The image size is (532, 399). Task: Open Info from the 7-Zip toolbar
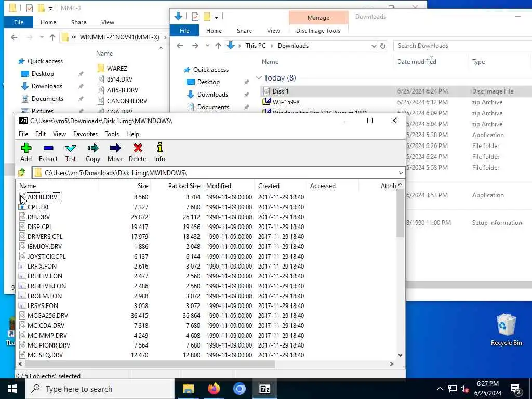[x=159, y=152]
